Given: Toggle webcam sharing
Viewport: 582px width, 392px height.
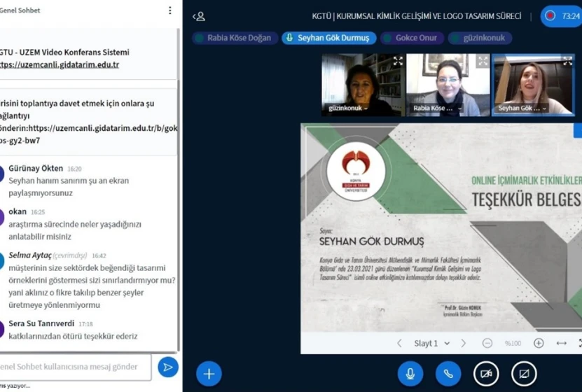Looking at the screenshot, I should click(x=486, y=373).
